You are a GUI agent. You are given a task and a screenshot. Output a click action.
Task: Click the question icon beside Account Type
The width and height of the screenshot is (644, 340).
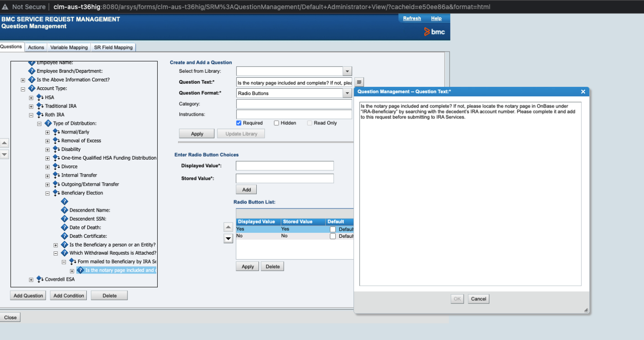(32, 88)
